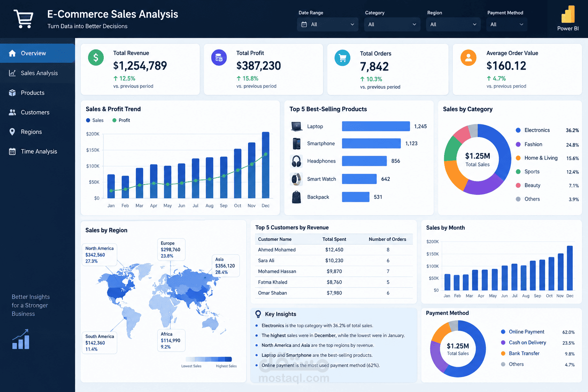The height and width of the screenshot is (392, 588).
Task: Click the Customers people icon
Action: point(12,112)
